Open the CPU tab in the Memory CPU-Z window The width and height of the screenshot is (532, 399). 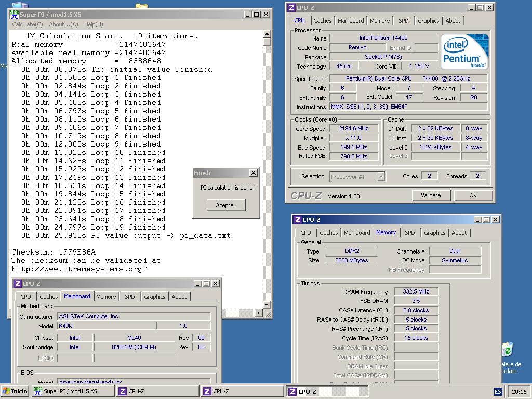(305, 233)
